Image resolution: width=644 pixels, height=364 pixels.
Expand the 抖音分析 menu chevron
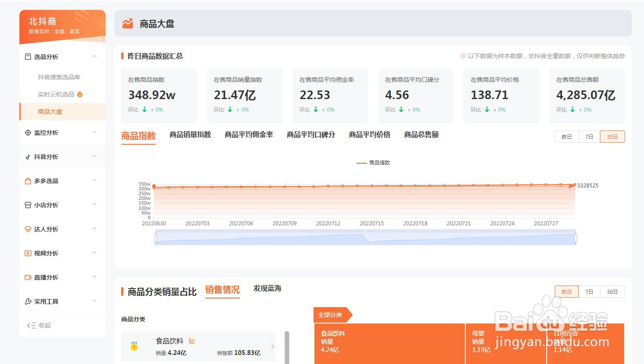[x=94, y=156]
